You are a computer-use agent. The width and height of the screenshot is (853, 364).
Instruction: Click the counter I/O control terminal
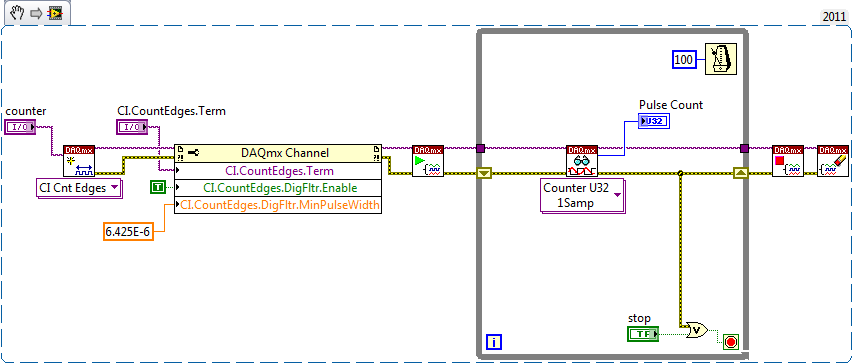(x=20, y=128)
